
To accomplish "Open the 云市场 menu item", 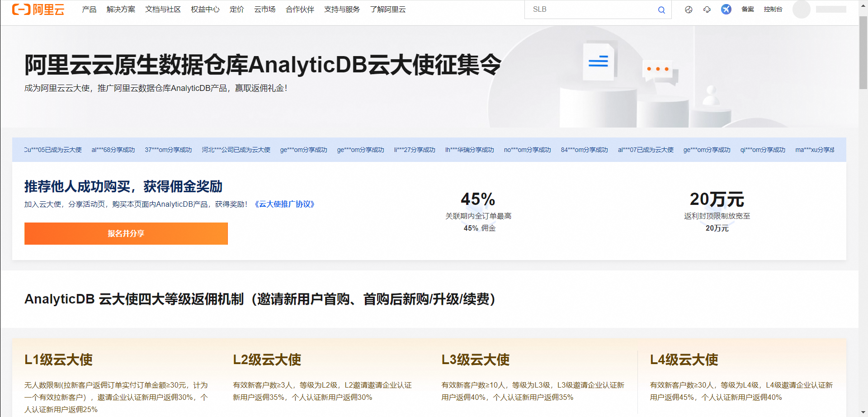I will 264,9.
